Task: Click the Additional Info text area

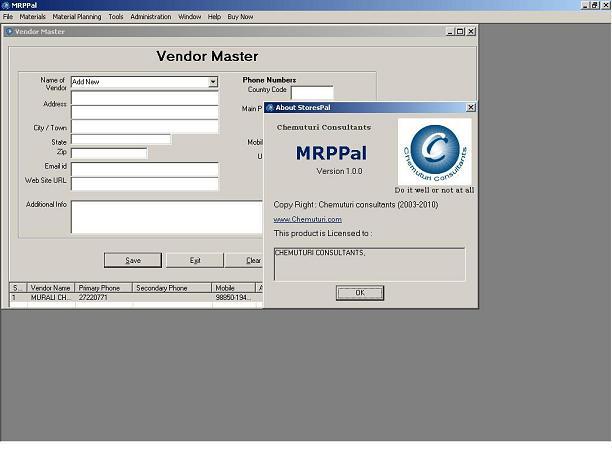Action: click(167, 217)
